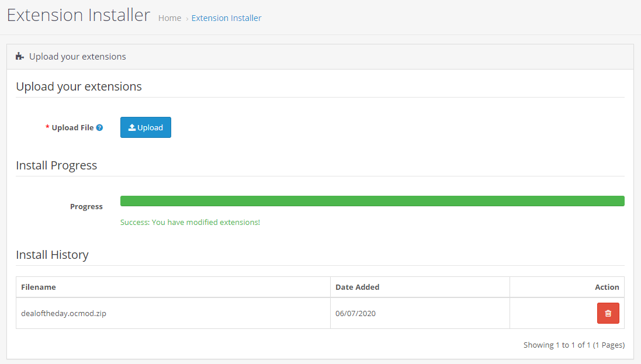Click the Install History section heading

[53, 255]
